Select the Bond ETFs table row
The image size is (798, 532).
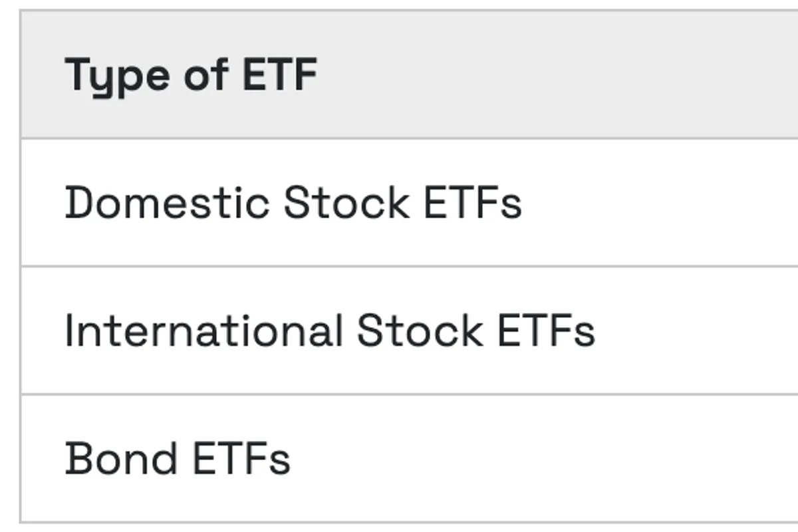click(177, 458)
